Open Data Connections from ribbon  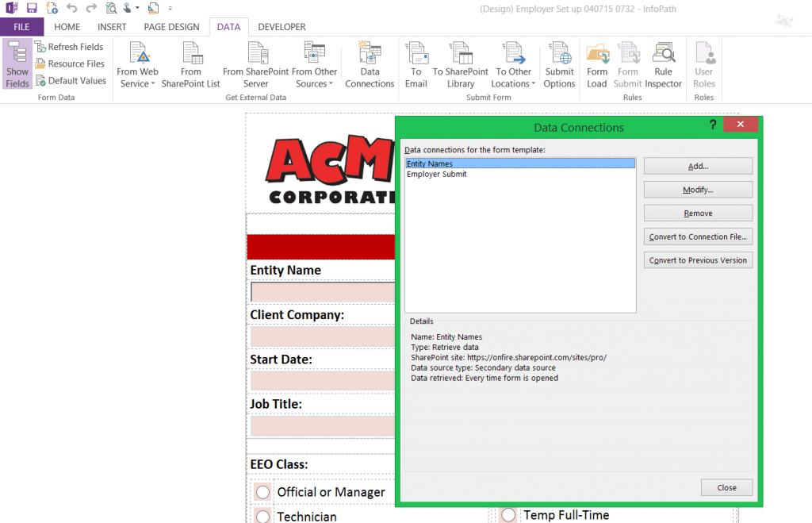tap(370, 65)
